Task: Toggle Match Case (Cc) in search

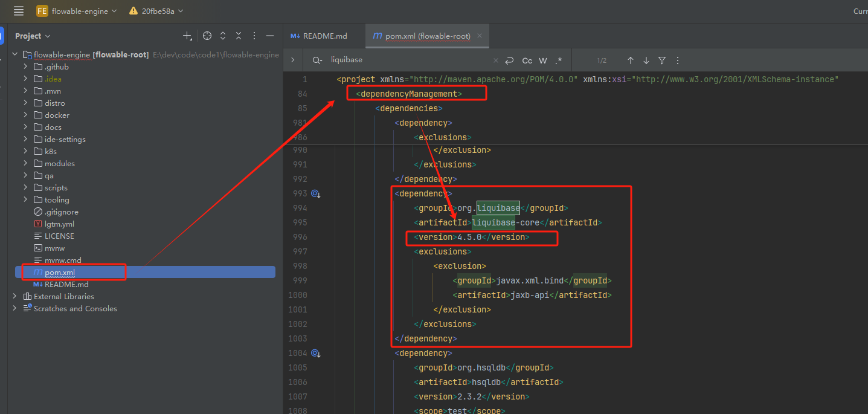Action: (527, 60)
